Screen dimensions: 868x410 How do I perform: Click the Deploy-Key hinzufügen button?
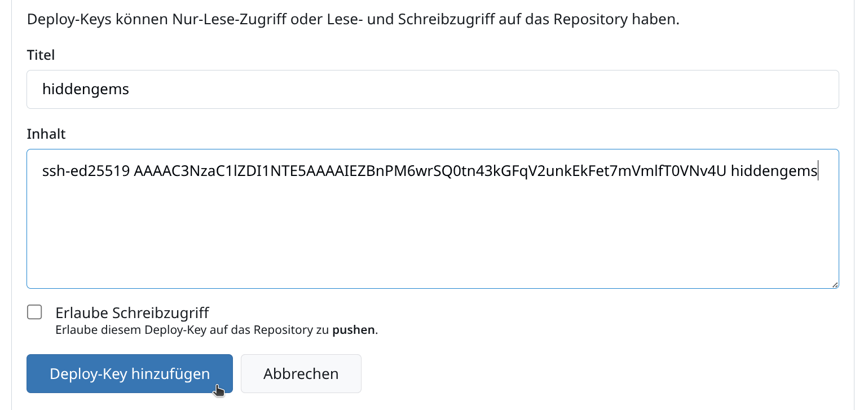129,373
